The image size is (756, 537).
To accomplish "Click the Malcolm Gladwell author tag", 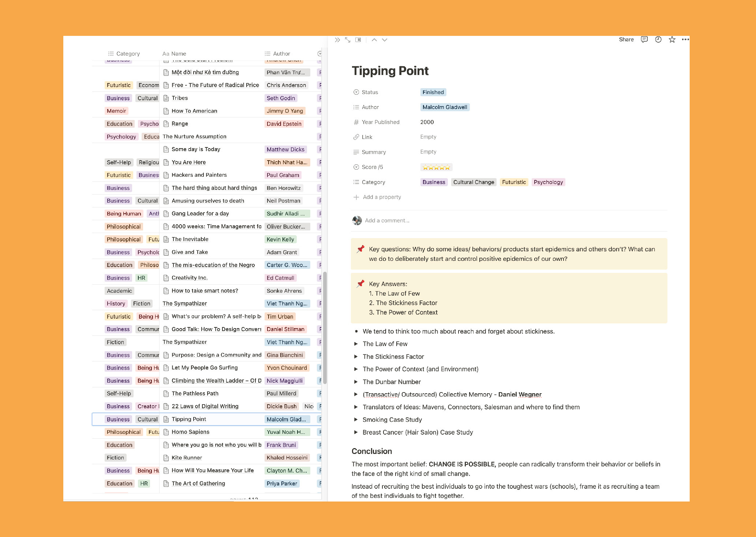I will (x=445, y=107).
